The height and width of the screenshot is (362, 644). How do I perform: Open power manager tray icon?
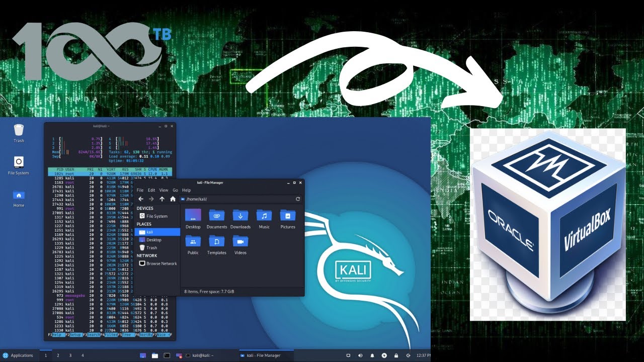click(384, 355)
